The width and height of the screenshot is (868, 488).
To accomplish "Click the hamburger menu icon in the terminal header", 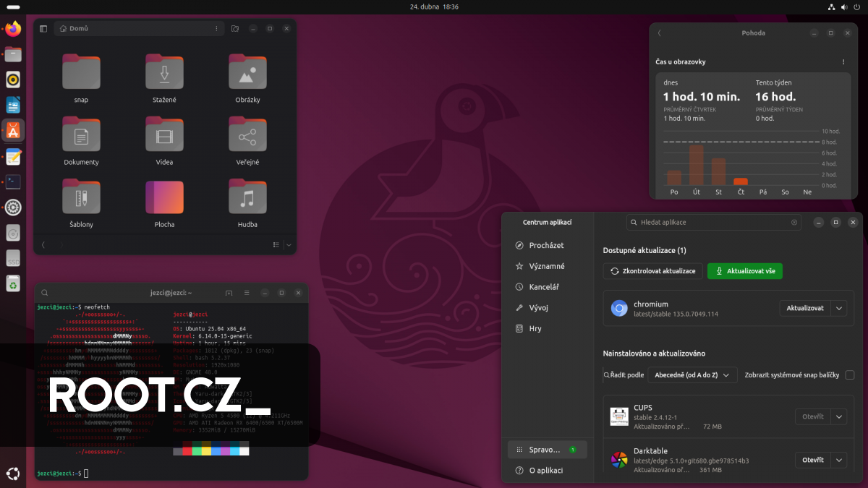I will 247,293.
